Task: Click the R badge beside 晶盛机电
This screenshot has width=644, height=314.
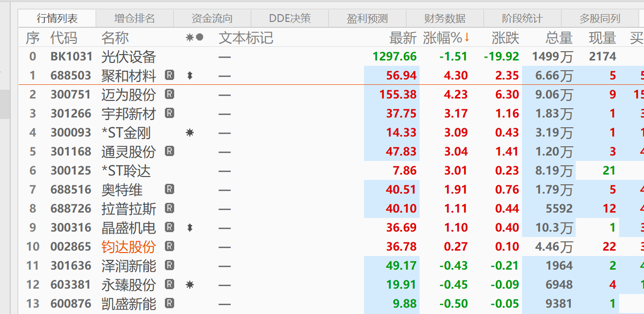Action: pos(169,227)
